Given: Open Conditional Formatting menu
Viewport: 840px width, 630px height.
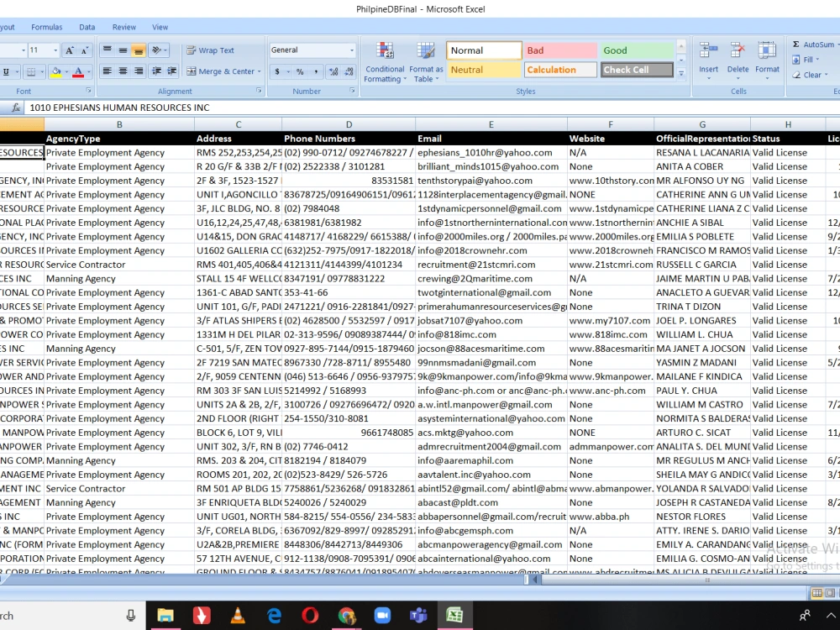Looking at the screenshot, I should 385,62.
